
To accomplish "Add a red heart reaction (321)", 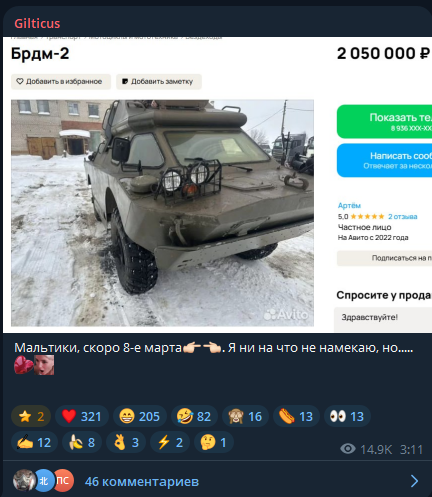I will click(x=82, y=416).
